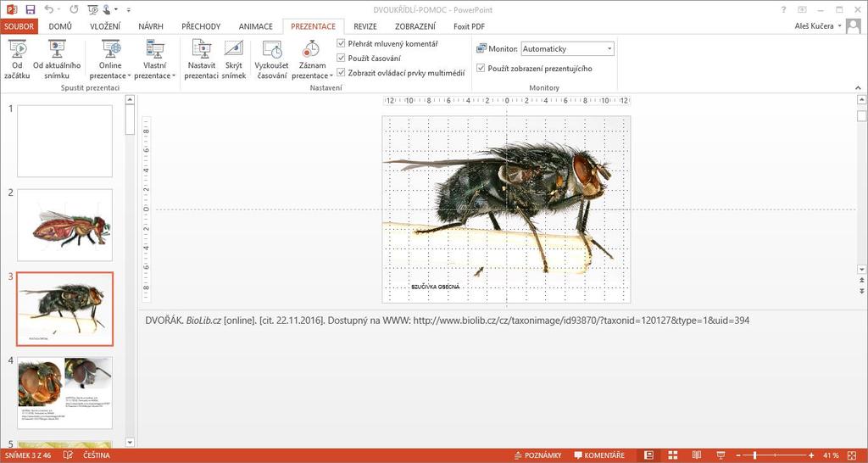This screenshot has height=463, width=868.
Task: Switch to the ANIMACE tab
Action: click(x=256, y=26)
